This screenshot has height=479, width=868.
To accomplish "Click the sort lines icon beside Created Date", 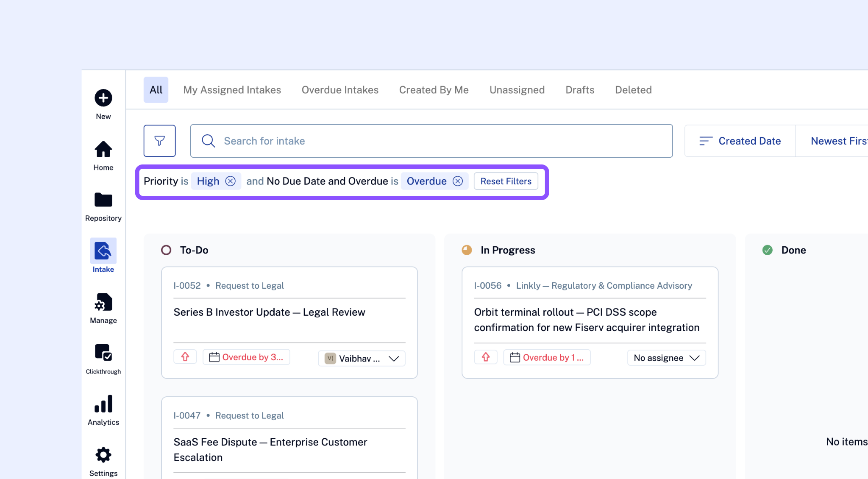I will point(705,141).
